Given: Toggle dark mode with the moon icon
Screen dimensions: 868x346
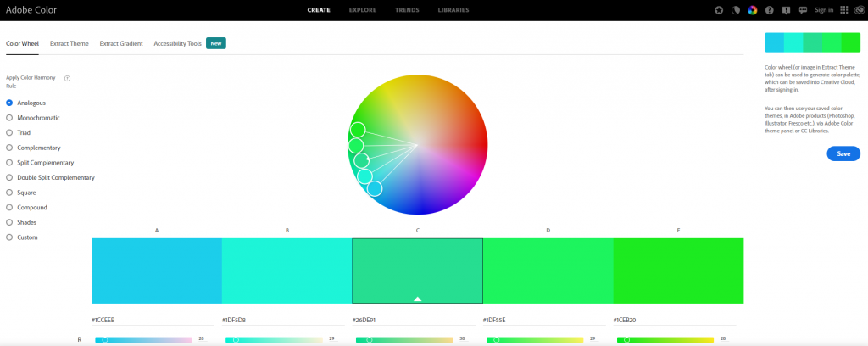Looking at the screenshot, I should pyautogui.click(x=736, y=10).
